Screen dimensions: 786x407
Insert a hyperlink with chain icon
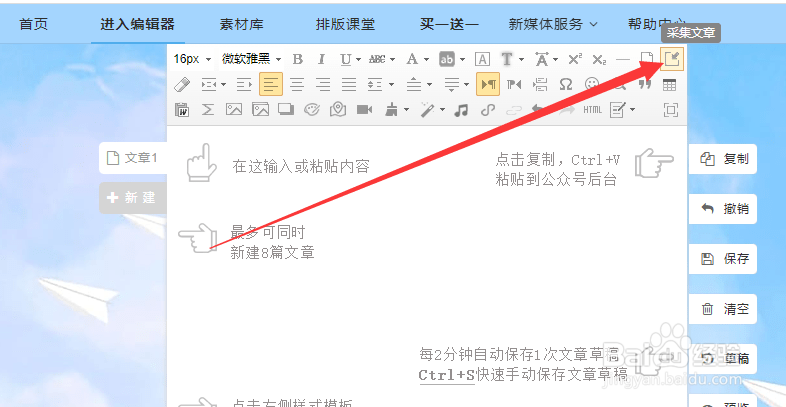[x=488, y=109]
